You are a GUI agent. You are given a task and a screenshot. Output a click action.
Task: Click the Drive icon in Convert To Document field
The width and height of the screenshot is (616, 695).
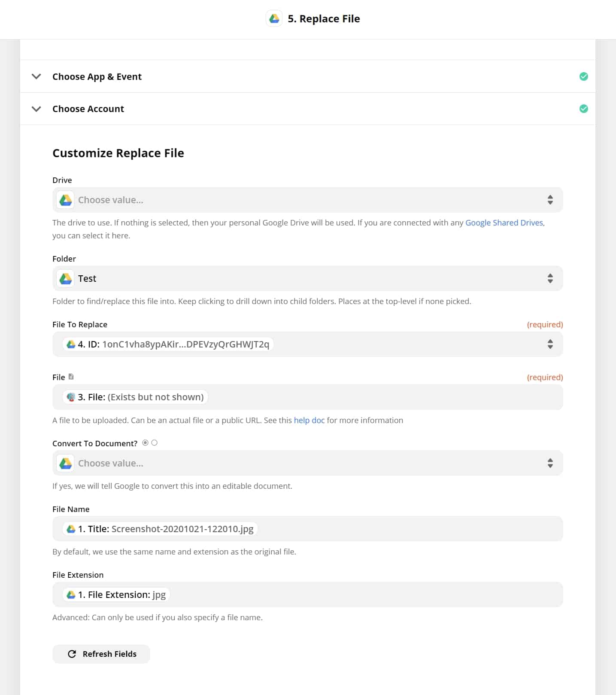66,463
